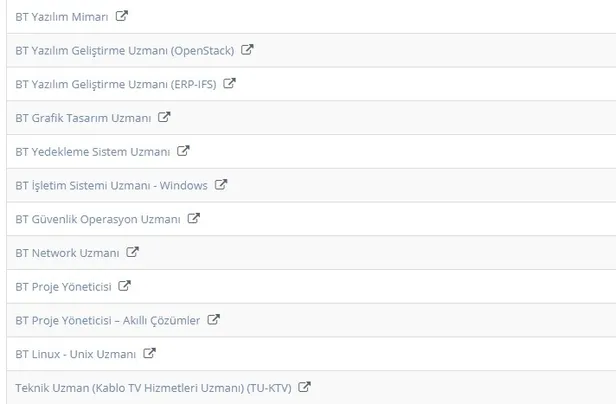This screenshot has height=404, width=616.
Task: Open BT Güvenlik Operasyon Uzmanı listing text
Action: 98,219
